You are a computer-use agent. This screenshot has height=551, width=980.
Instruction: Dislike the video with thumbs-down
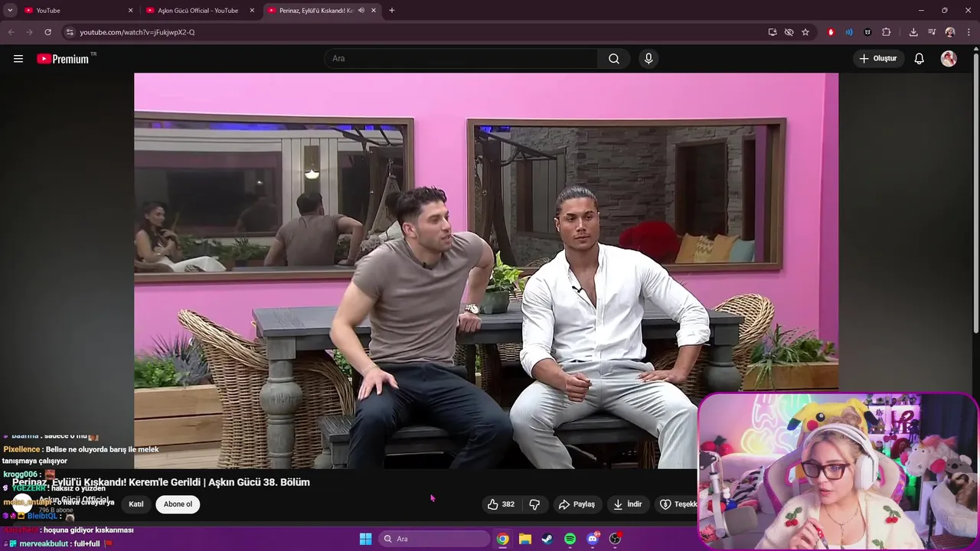pyautogui.click(x=534, y=504)
